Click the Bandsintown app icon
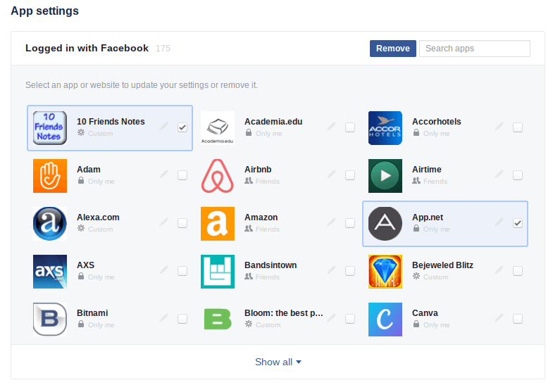The height and width of the screenshot is (392, 553). pos(218,272)
